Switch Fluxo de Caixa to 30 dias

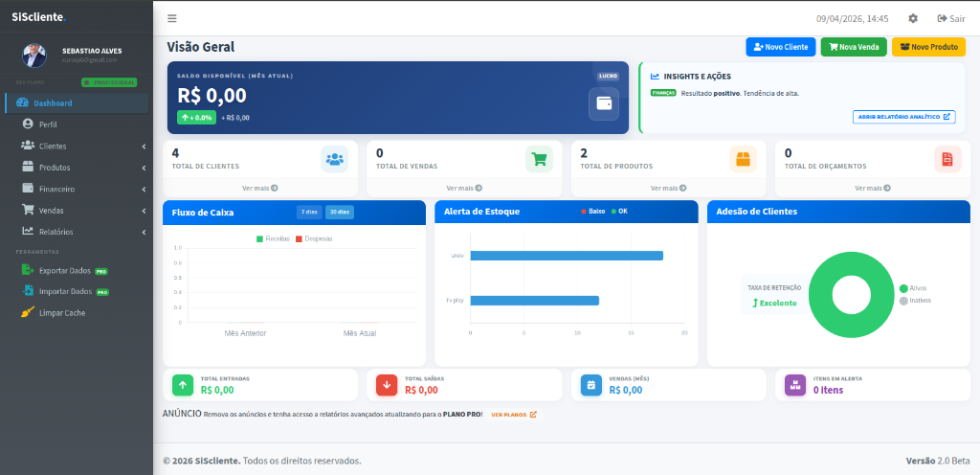[340, 212]
